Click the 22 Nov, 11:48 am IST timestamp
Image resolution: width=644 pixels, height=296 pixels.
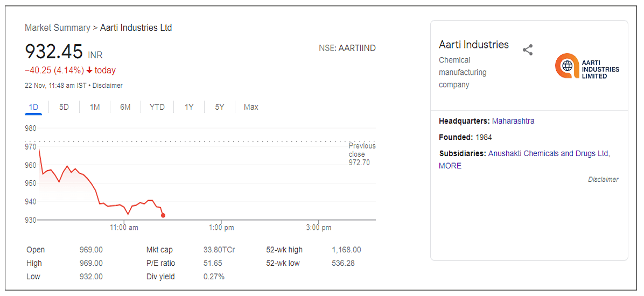(x=55, y=86)
